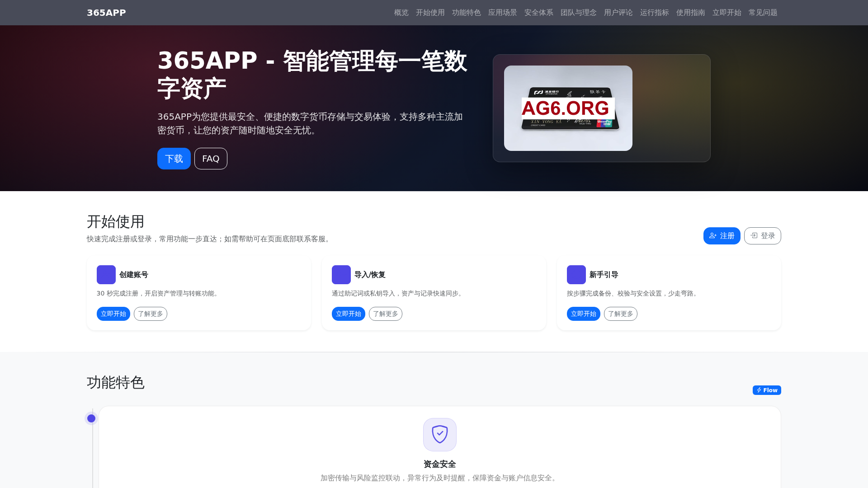Click the purple icon beside 创建账号
The width and height of the screenshot is (868, 488).
(x=106, y=275)
